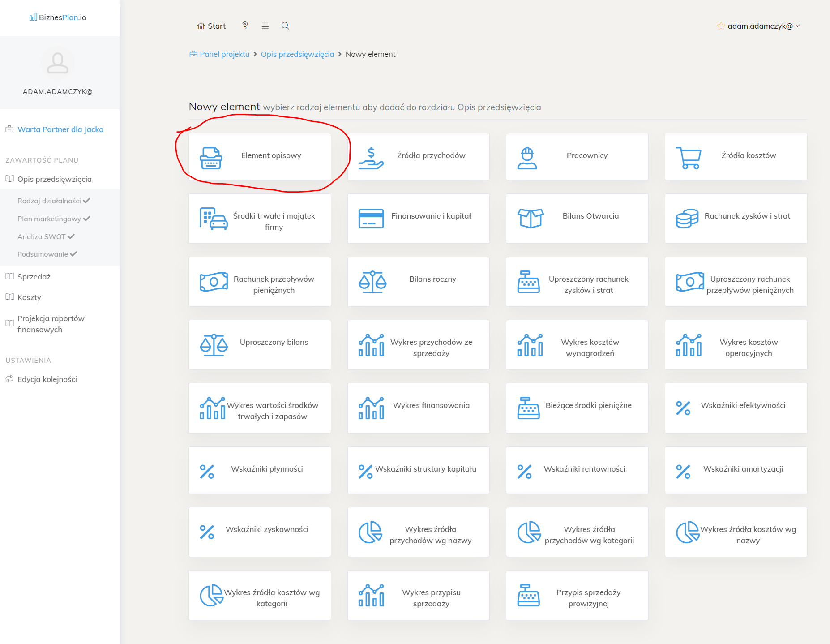Select Wykres źródła kosztów wg kategorii label

[x=272, y=598]
